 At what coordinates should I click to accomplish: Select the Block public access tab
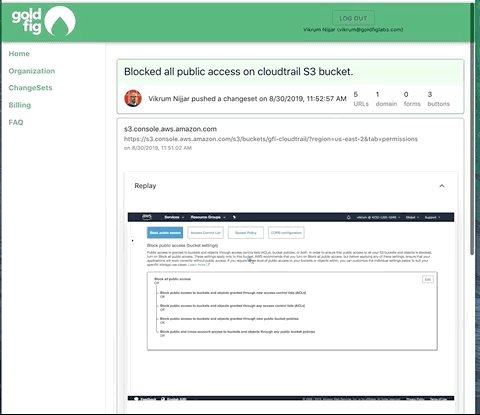pyautogui.click(x=165, y=233)
